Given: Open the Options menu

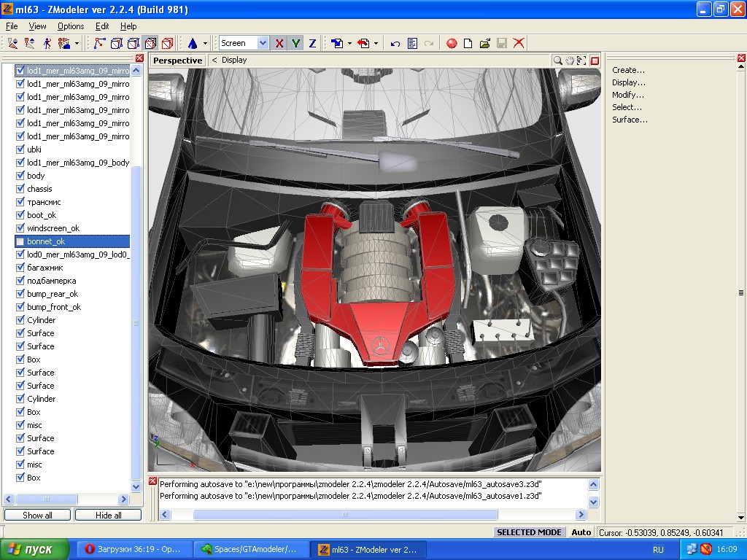Looking at the screenshot, I should point(71,26).
